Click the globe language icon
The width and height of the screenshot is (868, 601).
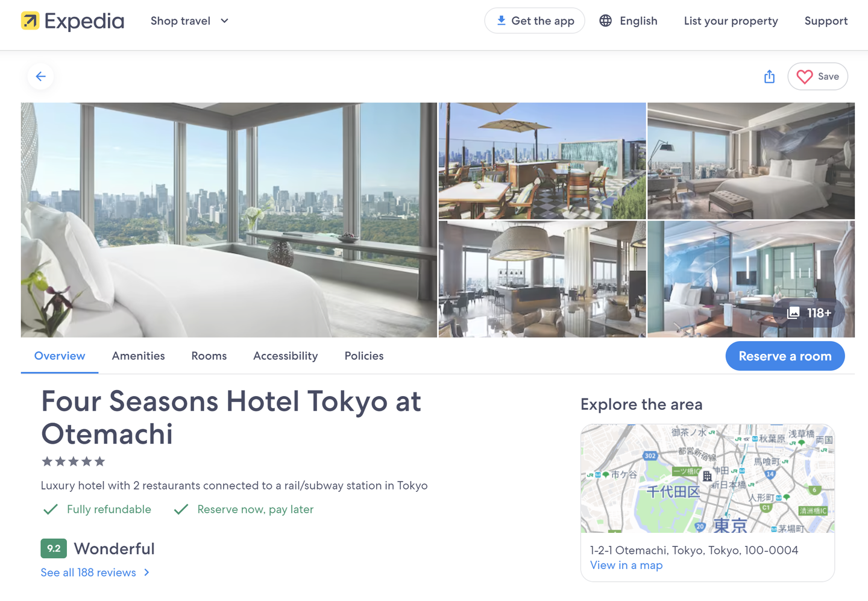605,20
